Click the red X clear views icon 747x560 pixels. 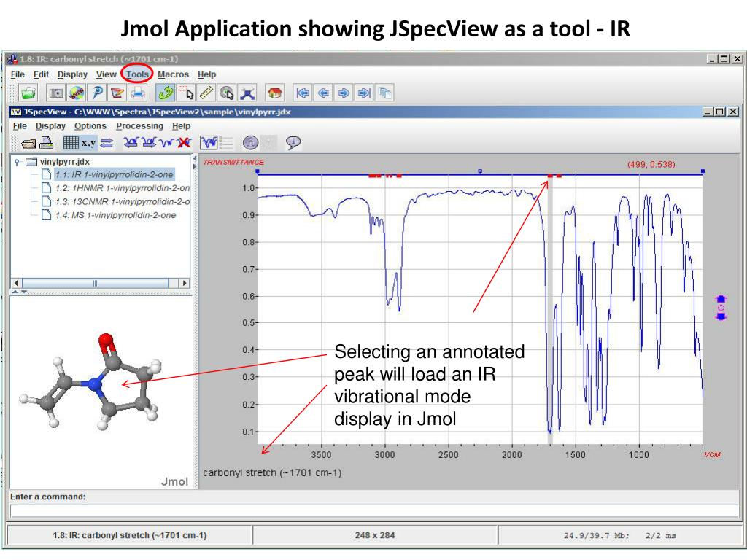[x=184, y=142]
